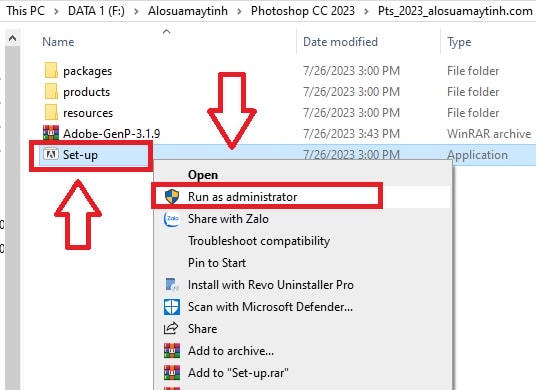This screenshot has width=538, height=390.
Task: Click the Microsoft Defender shield icon
Action: (172, 307)
